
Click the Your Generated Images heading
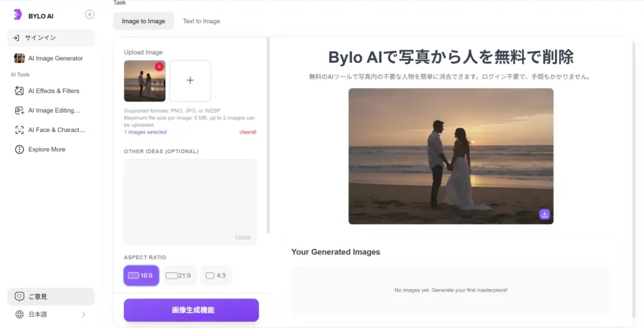336,252
